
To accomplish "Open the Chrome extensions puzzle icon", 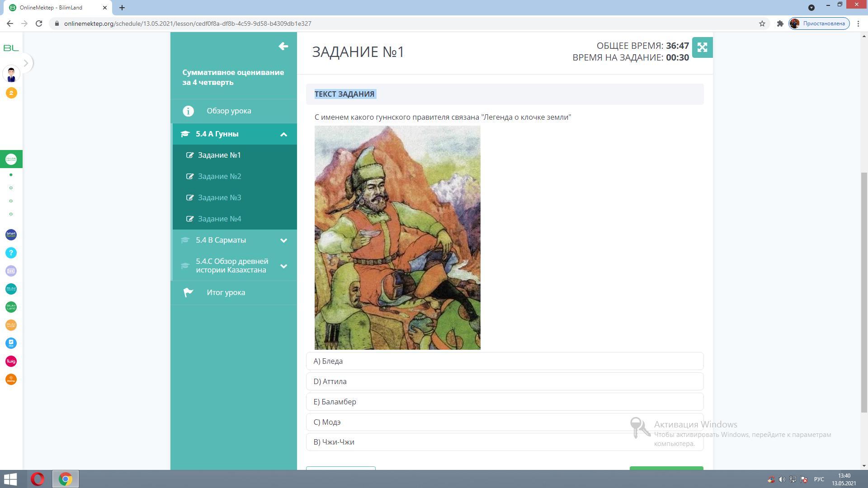I will (x=780, y=23).
